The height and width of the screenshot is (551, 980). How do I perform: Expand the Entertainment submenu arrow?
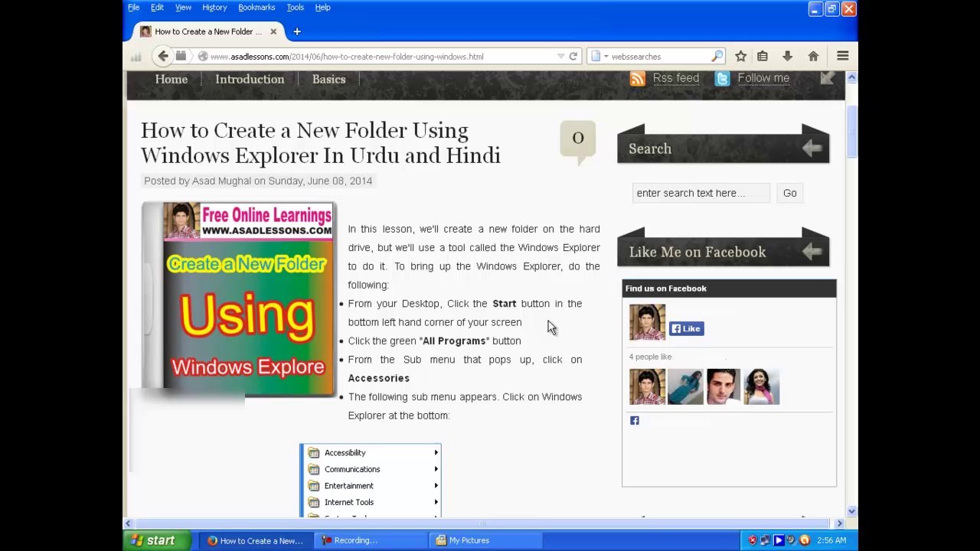pyautogui.click(x=436, y=486)
